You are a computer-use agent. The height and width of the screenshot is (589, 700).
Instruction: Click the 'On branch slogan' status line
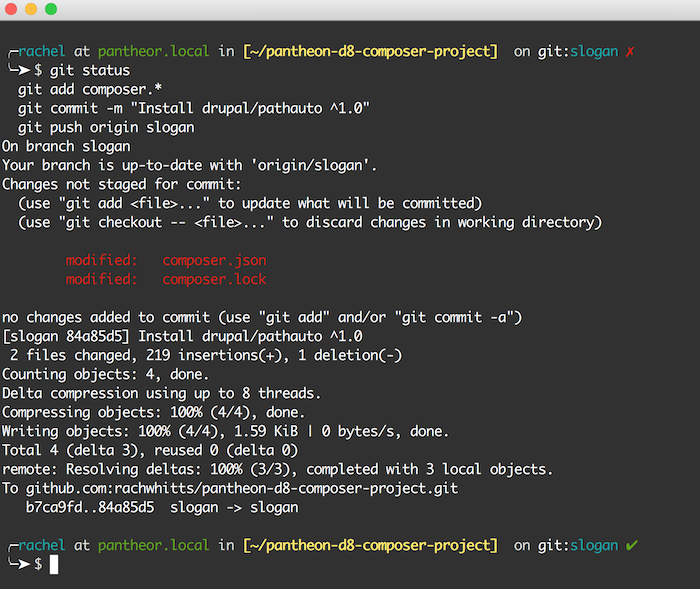tap(66, 146)
